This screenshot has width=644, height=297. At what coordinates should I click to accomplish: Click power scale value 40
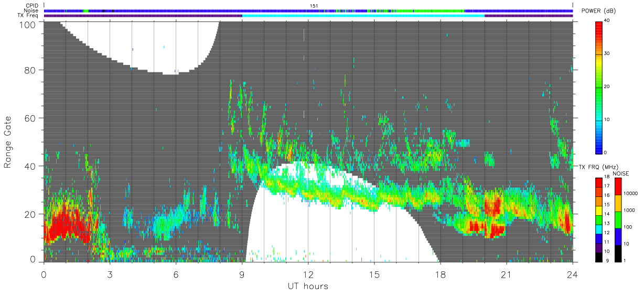[x=607, y=21]
